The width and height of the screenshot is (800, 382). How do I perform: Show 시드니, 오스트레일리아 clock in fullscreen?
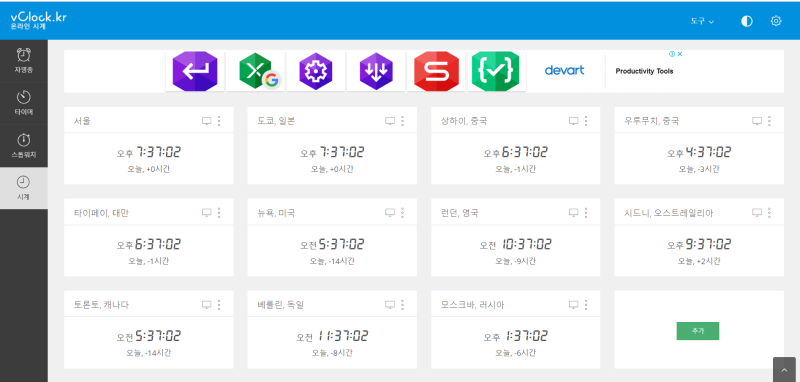pos(757,212)
